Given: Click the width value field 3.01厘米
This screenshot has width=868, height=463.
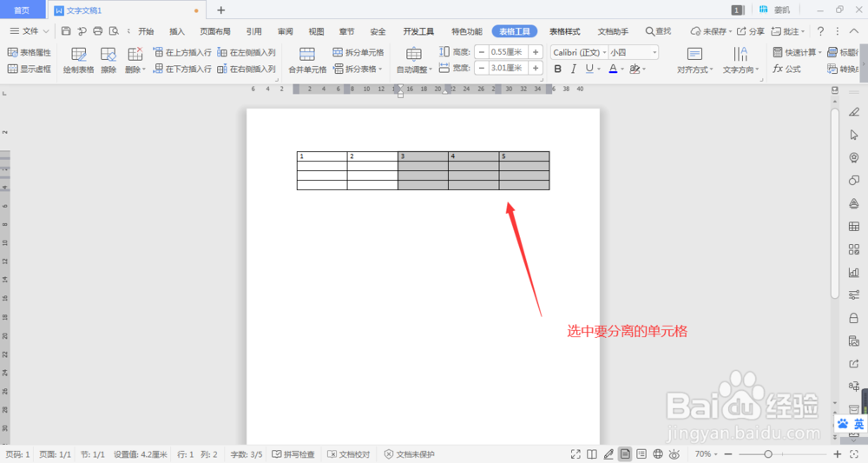Looking at the screenshot, I should coord(509,68).
